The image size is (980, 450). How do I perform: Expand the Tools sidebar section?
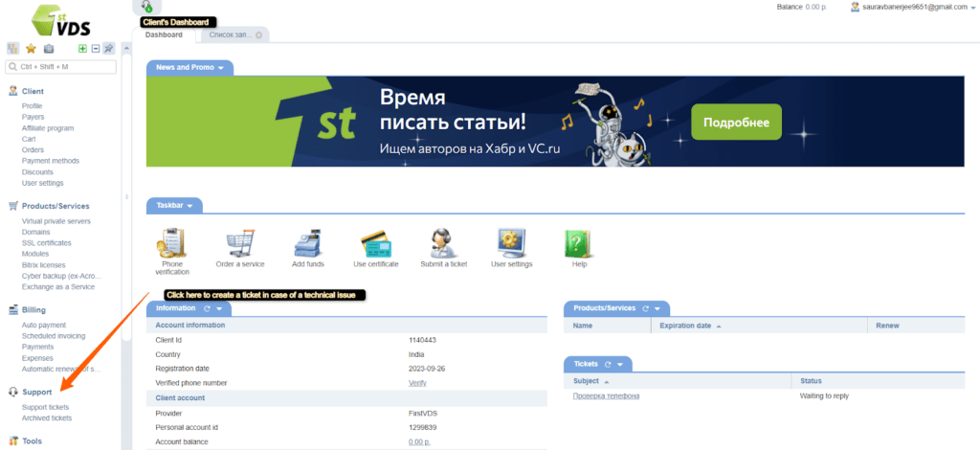click(32, 441)
